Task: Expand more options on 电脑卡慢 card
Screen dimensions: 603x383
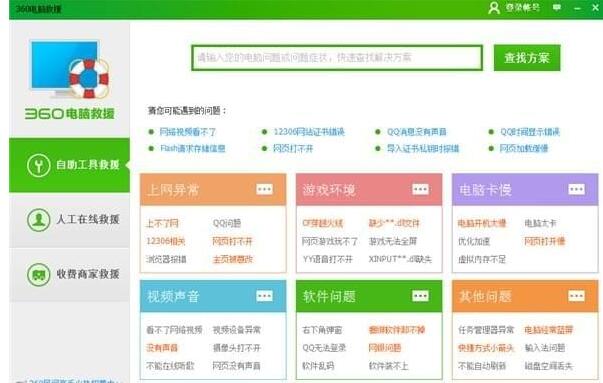Action: 576,189
